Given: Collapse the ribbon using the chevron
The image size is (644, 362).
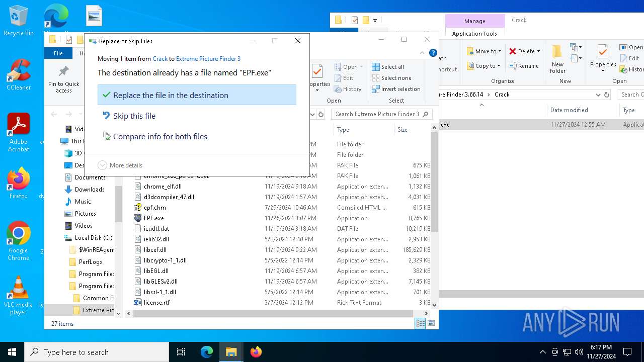Looking at the screenshot, I should [x=422, y=53].
